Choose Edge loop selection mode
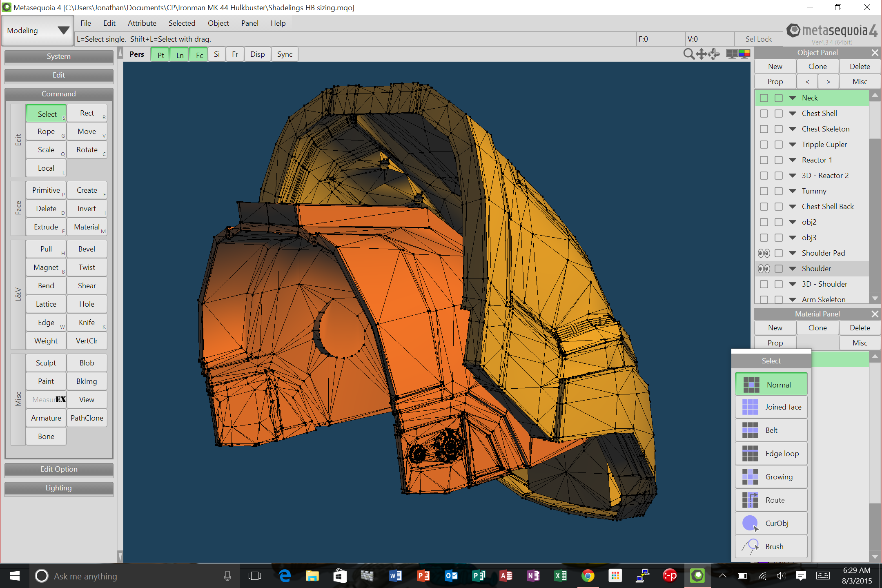 pyautogui.click(x=771, y=454)
